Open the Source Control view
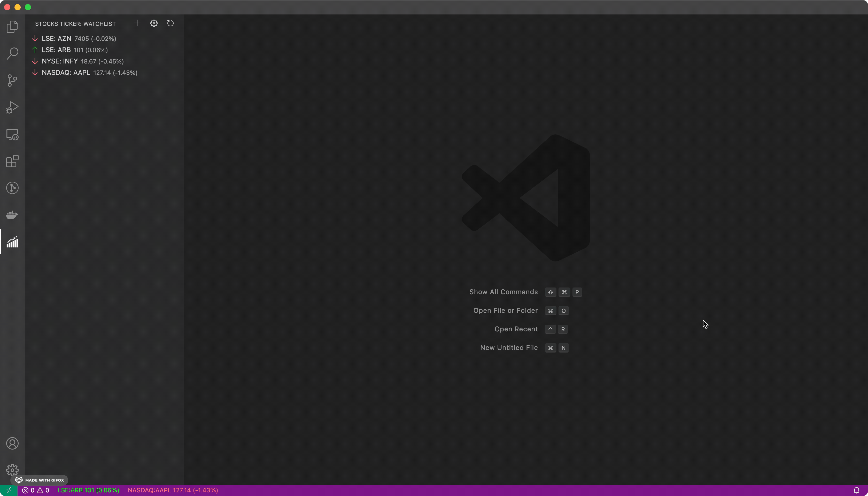 12,81
